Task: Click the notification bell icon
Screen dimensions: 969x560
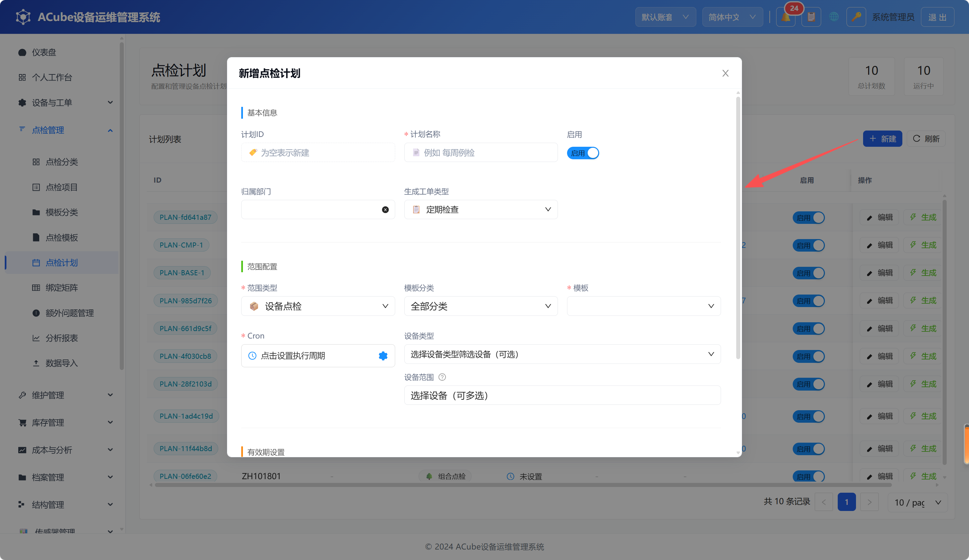Action: (785, 17)
